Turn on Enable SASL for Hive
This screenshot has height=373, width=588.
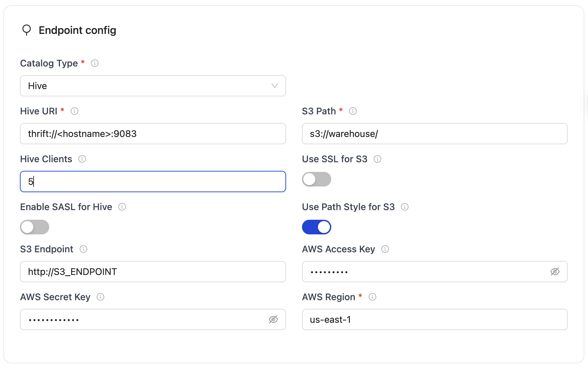tap(34, 227)
